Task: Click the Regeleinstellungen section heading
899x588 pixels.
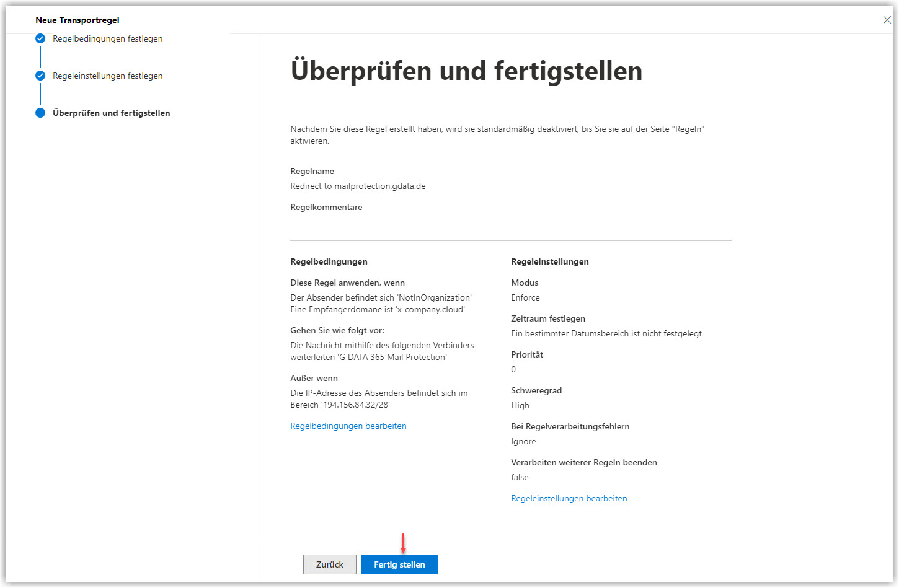Action: [x=550, y=261]
